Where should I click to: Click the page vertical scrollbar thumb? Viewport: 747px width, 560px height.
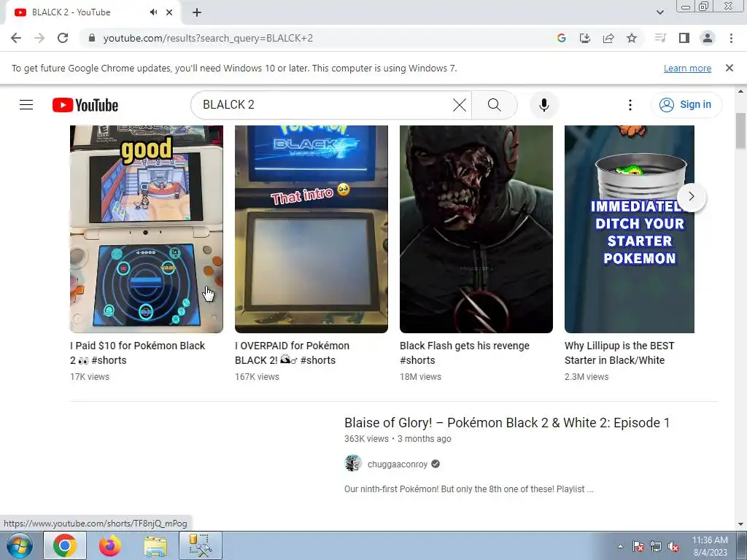click(741, 131)
